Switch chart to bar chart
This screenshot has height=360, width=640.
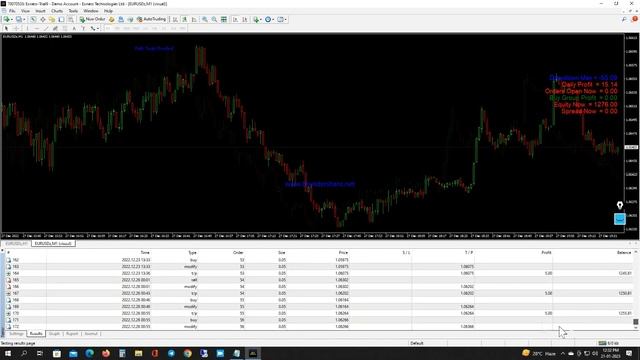pyautogui.click(x=175, y=19)
